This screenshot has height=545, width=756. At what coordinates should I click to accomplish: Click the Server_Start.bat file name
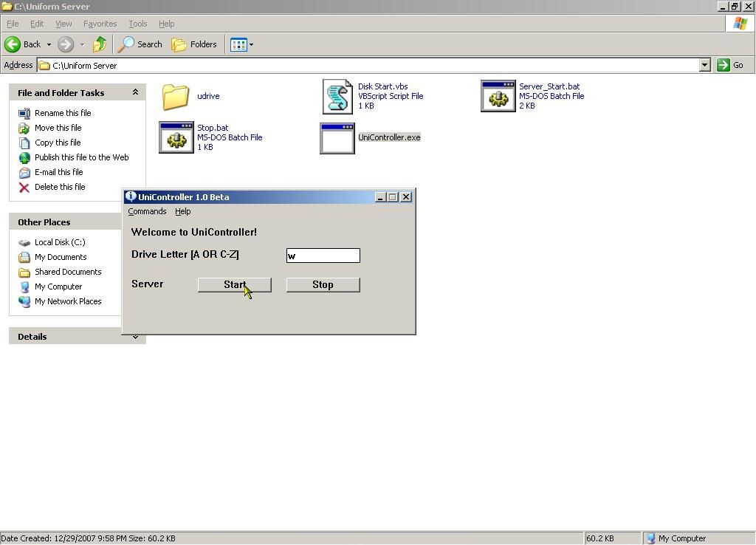(549, 86)
